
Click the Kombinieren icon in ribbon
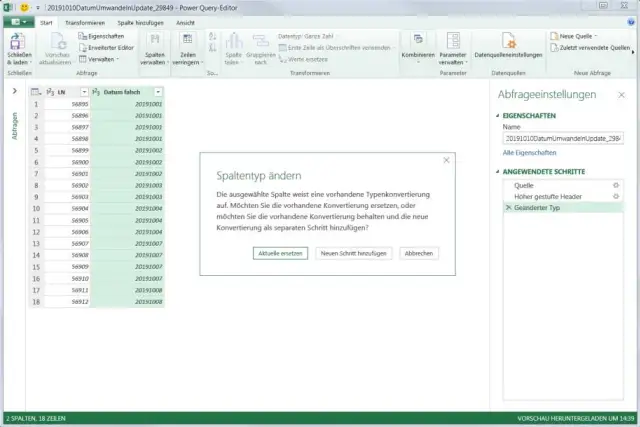click(416, 42)
